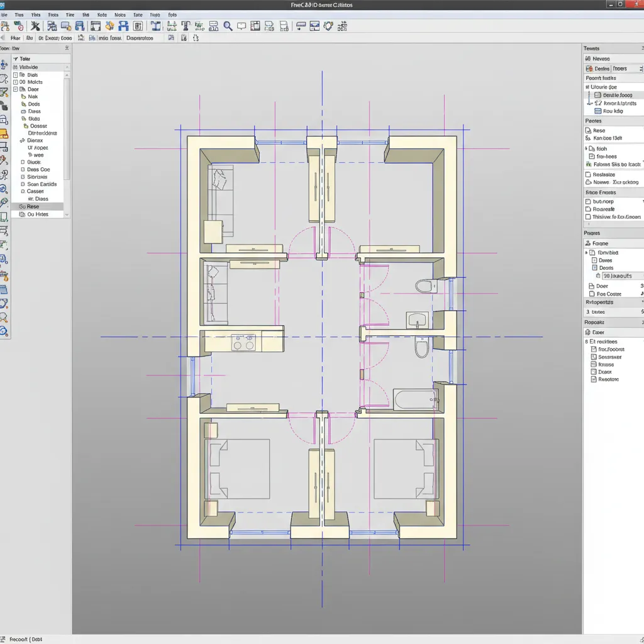Open the Tate menu
Image resolution: width=644 pixels, height=644 pixels.
138,15
